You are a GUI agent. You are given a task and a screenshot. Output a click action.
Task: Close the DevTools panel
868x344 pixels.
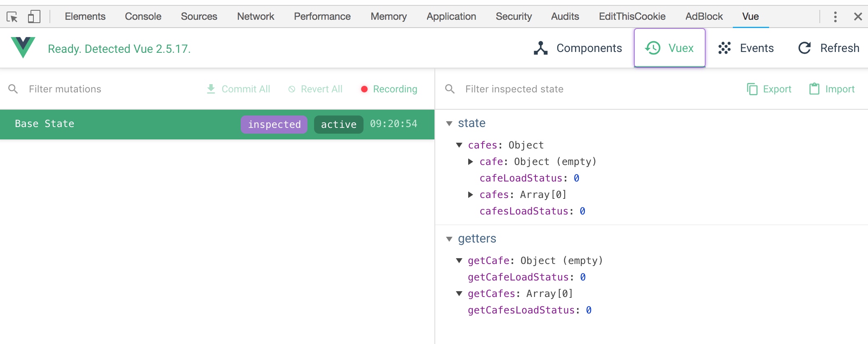point(858,16)
